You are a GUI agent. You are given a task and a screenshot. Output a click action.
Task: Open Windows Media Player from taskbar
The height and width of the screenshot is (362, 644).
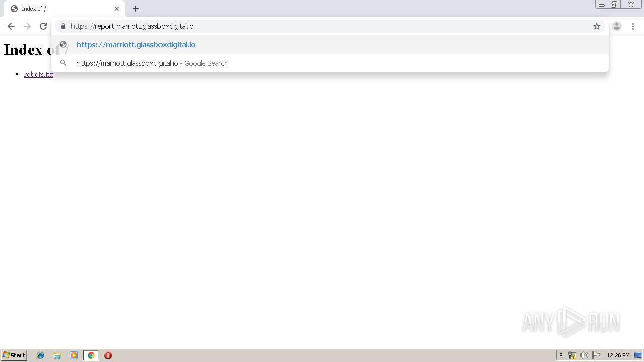pyautogui.click(x=74, y=355)
